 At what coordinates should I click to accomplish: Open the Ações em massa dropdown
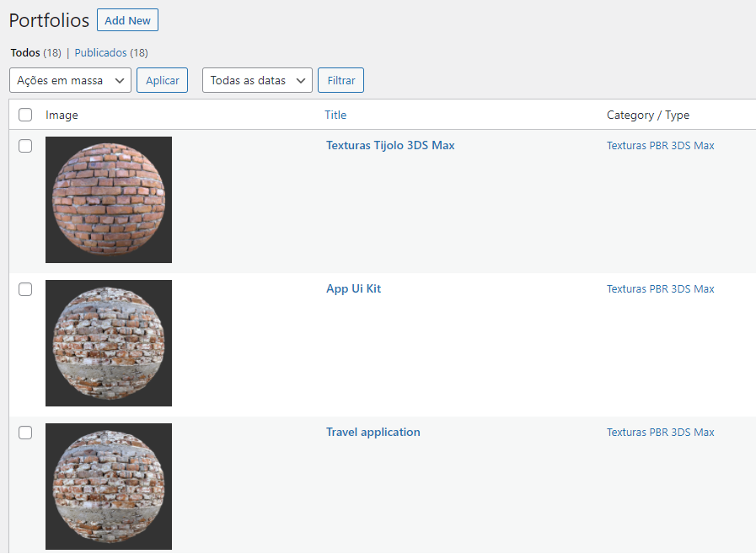[x=71, y=80]
